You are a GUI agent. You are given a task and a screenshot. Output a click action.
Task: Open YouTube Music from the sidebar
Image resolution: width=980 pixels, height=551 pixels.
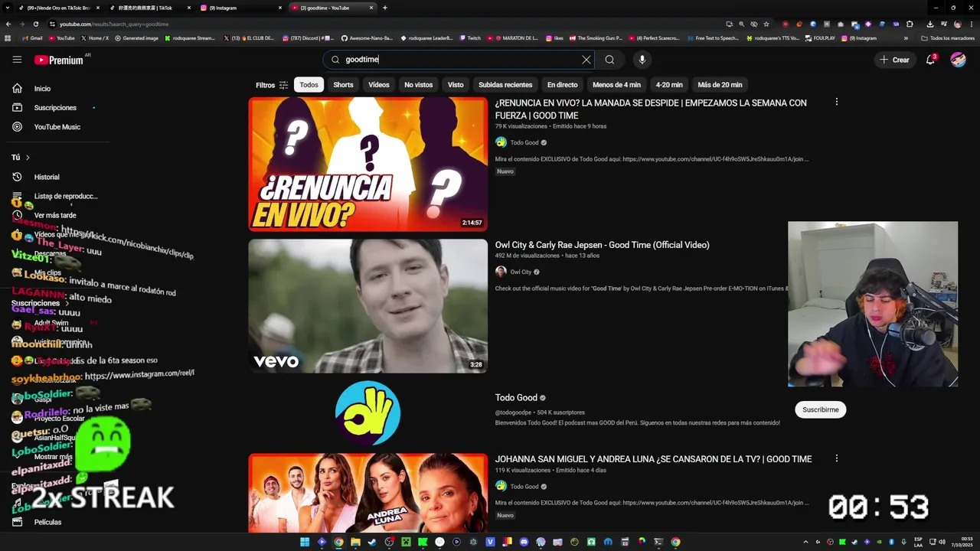(57, 127)
